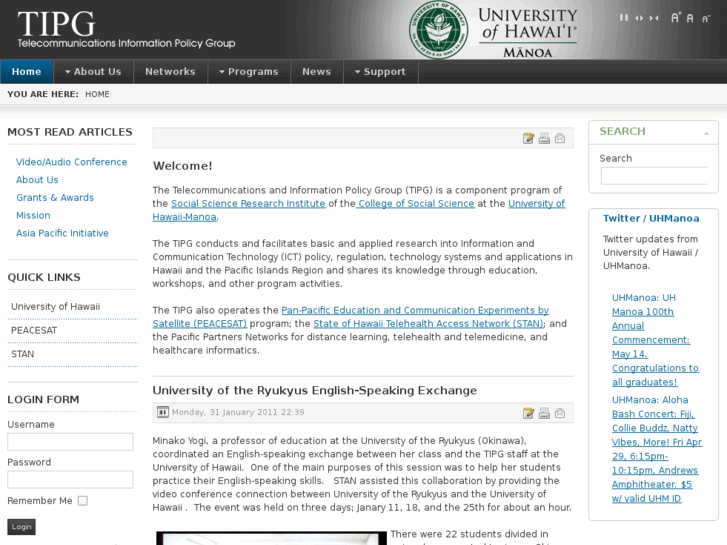Email the Welcome article
Screen dimensions: 727x545
click(560, 138)
